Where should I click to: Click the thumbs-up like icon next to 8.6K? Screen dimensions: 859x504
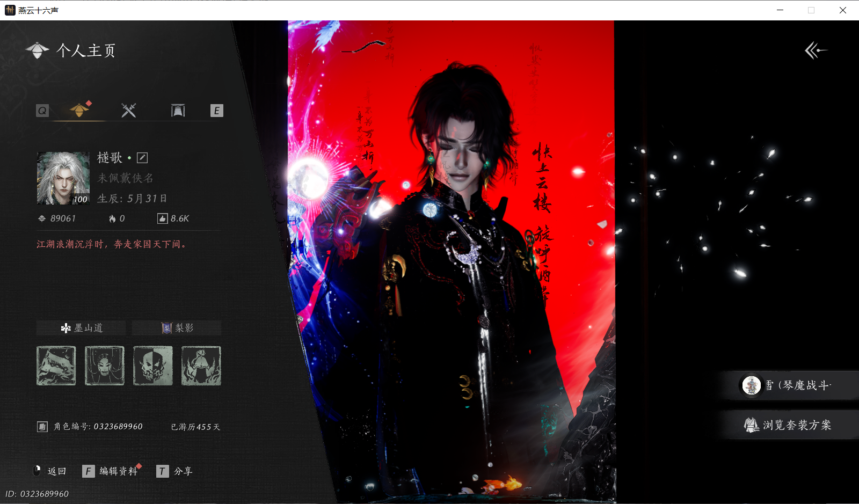pos(162,218)
